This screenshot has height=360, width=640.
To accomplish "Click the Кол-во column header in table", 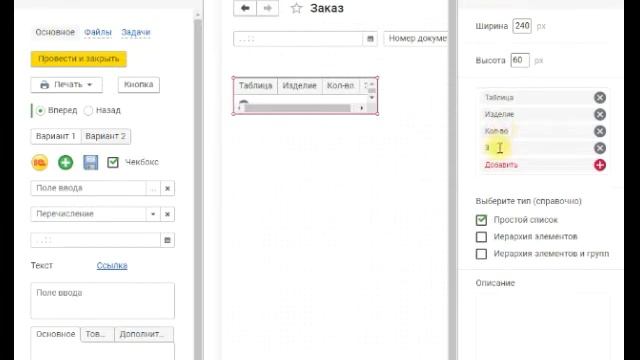I will (341, 86).
